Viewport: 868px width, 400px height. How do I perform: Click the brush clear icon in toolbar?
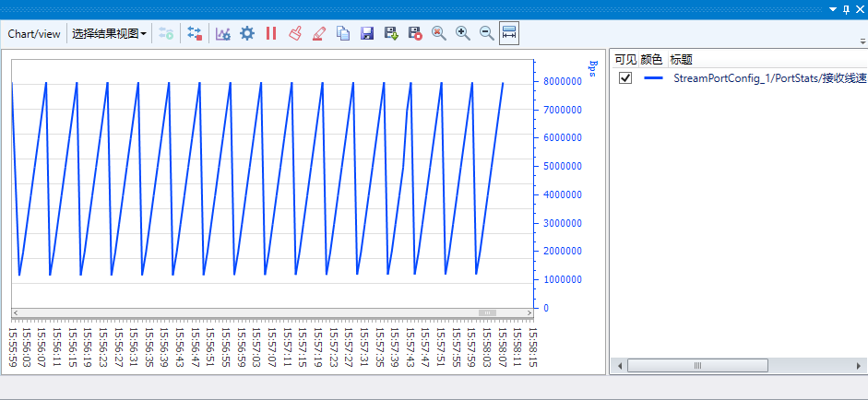pos(294,33)
